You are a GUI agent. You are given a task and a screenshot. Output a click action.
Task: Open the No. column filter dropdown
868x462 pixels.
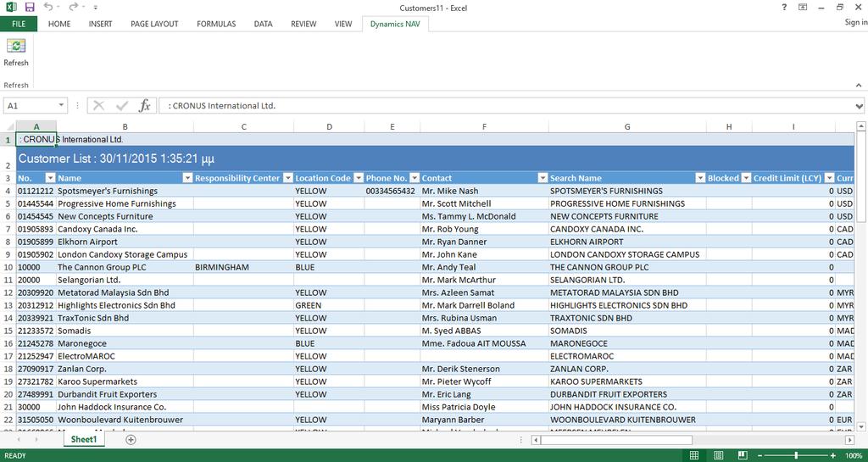50,178
